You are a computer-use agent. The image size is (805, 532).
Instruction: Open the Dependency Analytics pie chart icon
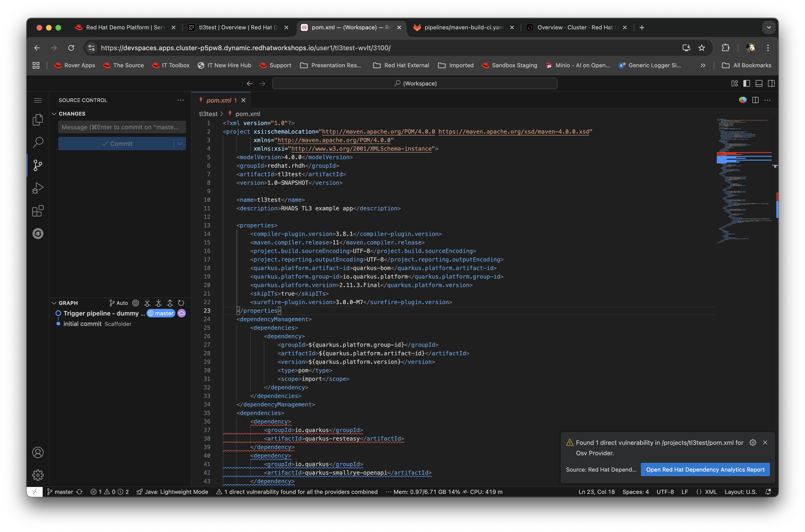pos(742,100)
